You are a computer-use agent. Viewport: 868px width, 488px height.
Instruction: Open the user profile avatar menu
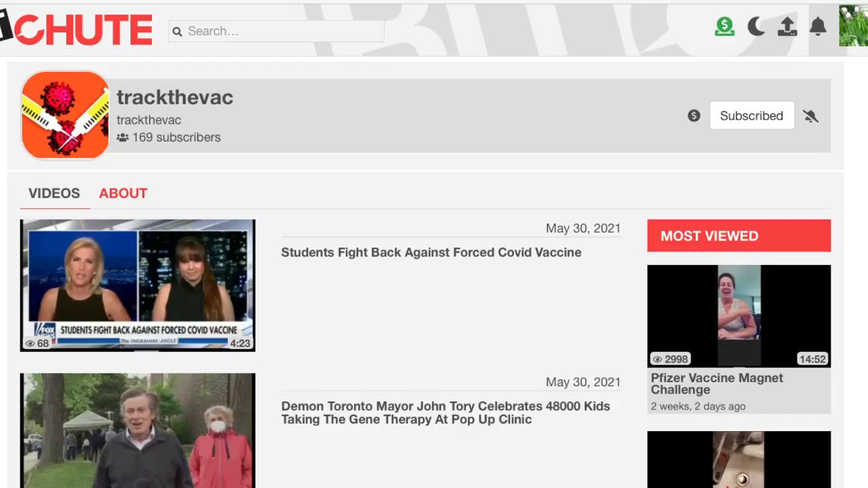coord(852,26)
